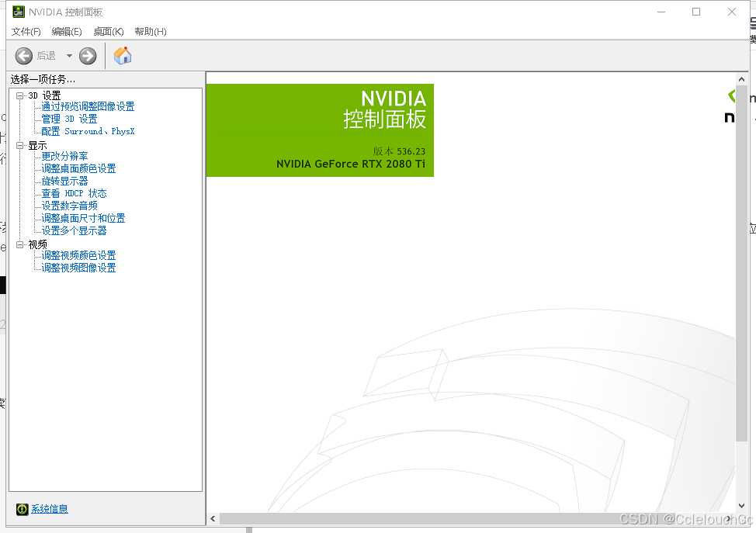The height and width of the screenshot is (533, 756).
Task: Open 设置数字音频
Action: pyautogui.click(x=69, y=206)
